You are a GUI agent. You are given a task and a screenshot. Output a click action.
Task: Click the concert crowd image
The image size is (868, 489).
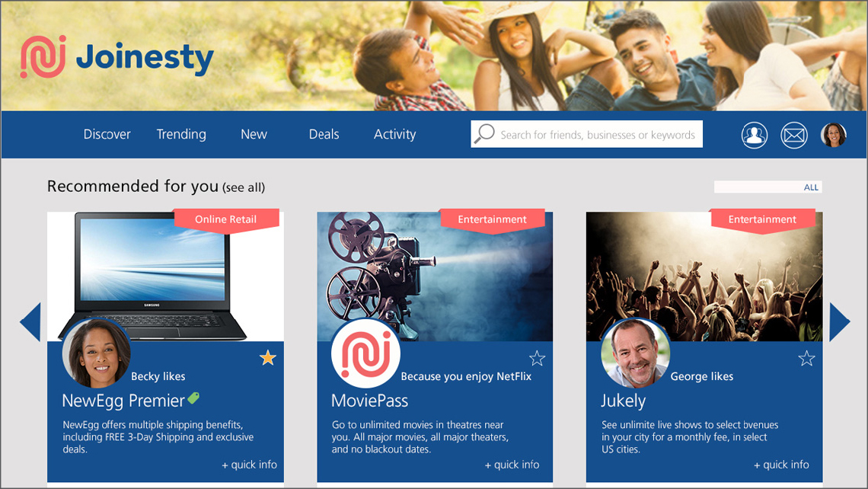pos(704,275)
